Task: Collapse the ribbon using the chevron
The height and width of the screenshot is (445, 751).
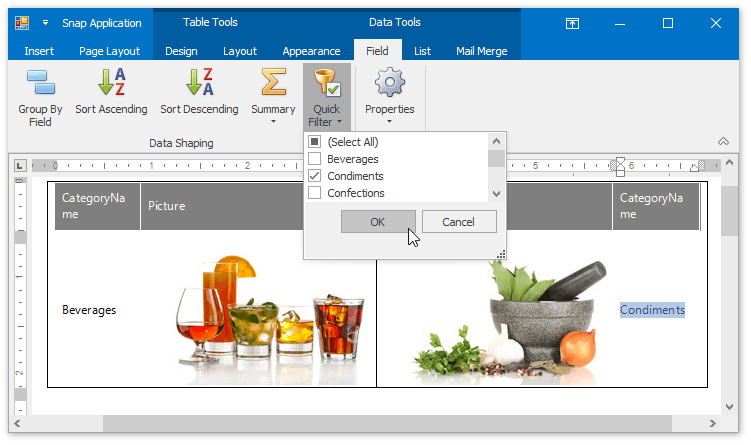Action: click(723, 142)
